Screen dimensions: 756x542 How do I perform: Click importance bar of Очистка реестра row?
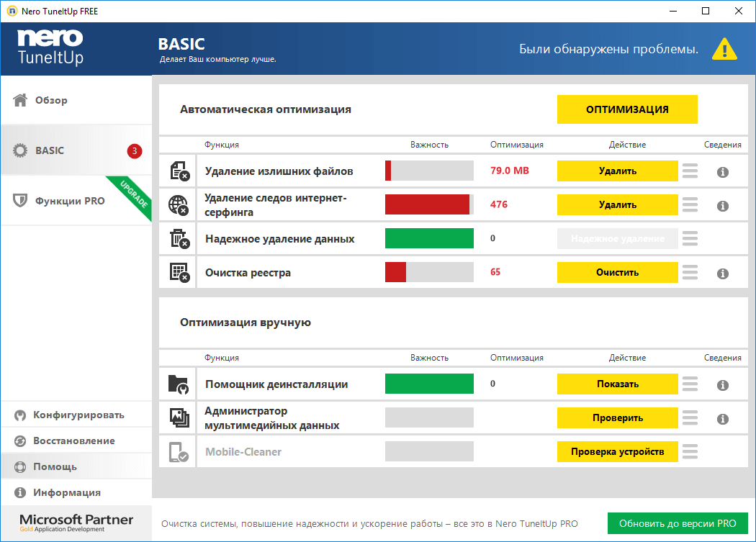point(429,272)
